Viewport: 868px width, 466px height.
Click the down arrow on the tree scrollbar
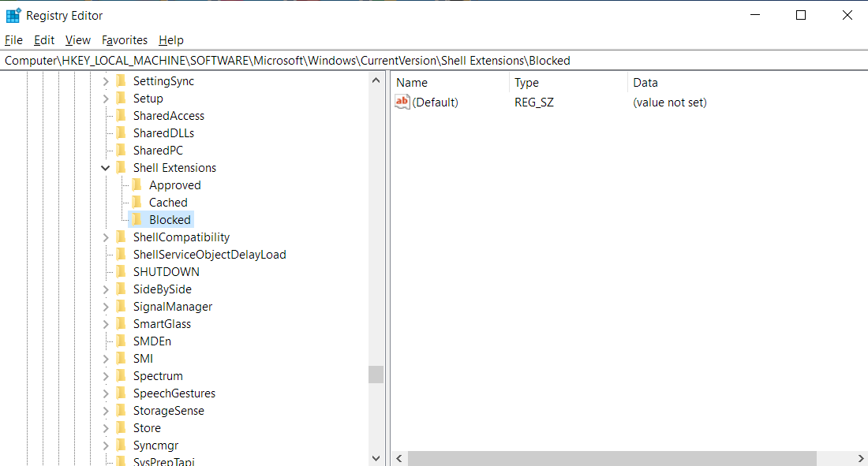[x=376, y=457]
